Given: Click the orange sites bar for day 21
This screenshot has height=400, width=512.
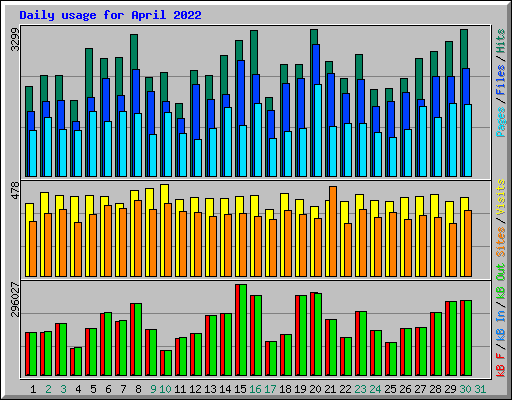Looking at the screenshot, I should click(x=333, y=231).
